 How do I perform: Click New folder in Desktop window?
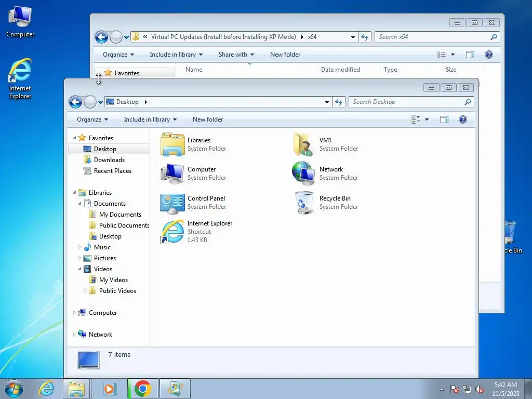click(208, 119)
